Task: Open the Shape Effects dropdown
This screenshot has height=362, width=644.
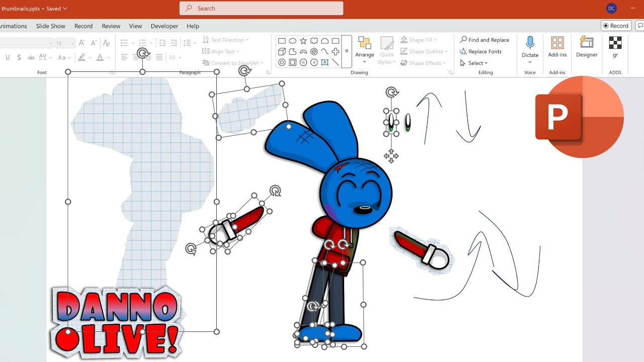Action: 424,63
